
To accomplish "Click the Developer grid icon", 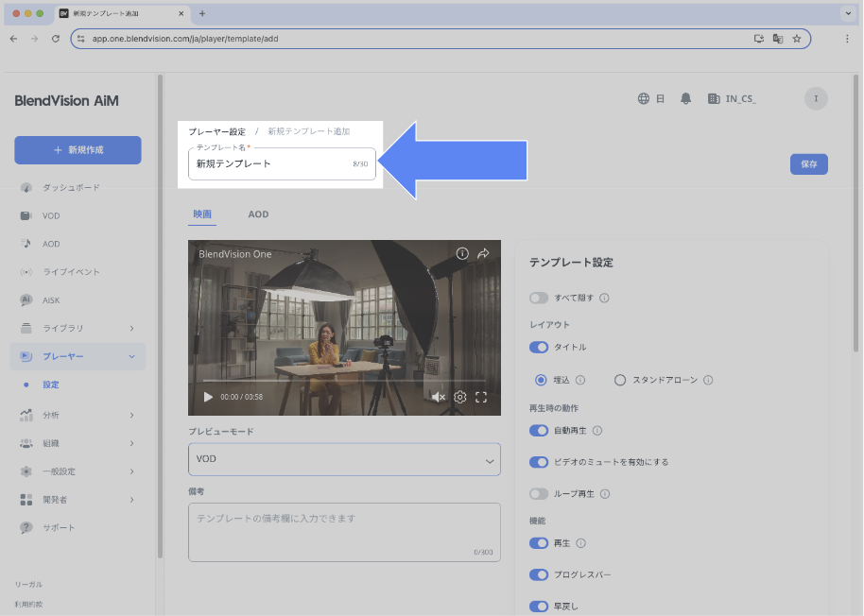I will pyautogui.click(x=26, y=499).
